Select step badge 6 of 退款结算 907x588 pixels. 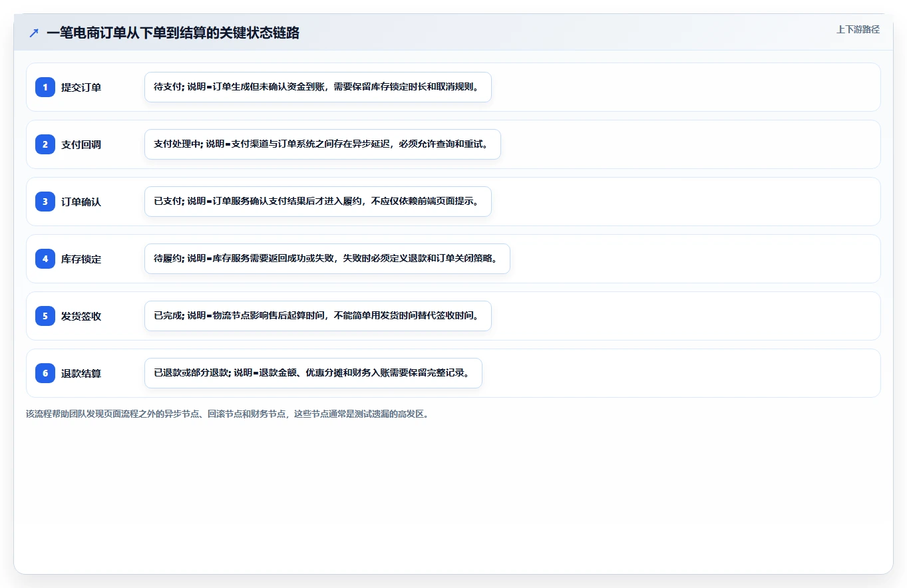click(x=45, y=373)
